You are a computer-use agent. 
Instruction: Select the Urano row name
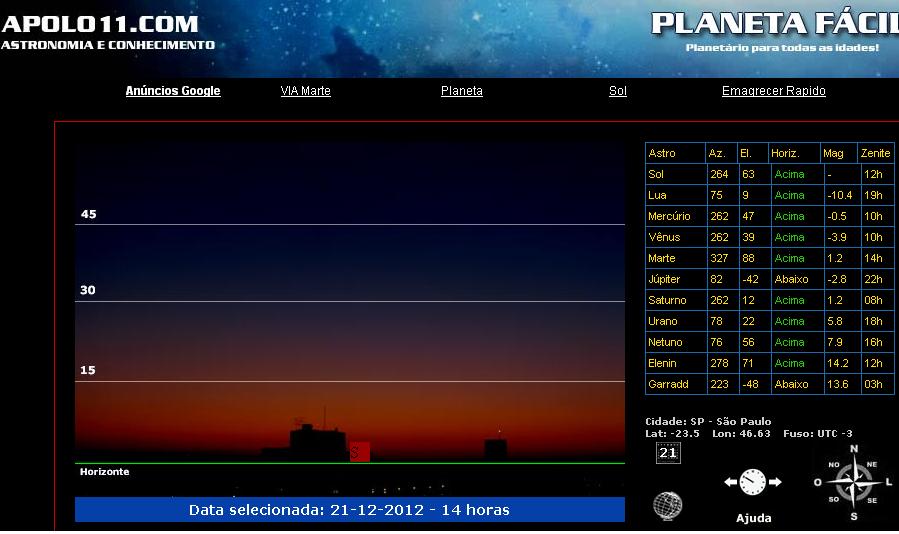(663, 321)
